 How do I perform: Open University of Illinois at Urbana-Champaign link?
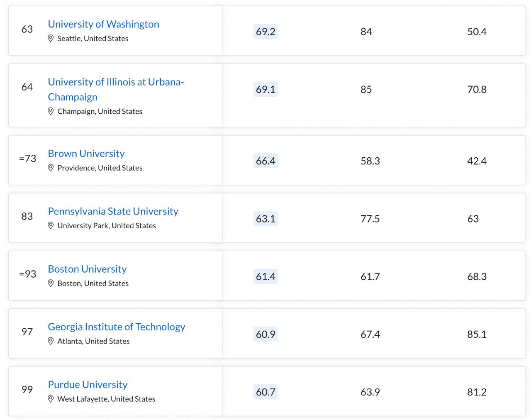coord(116,82)
